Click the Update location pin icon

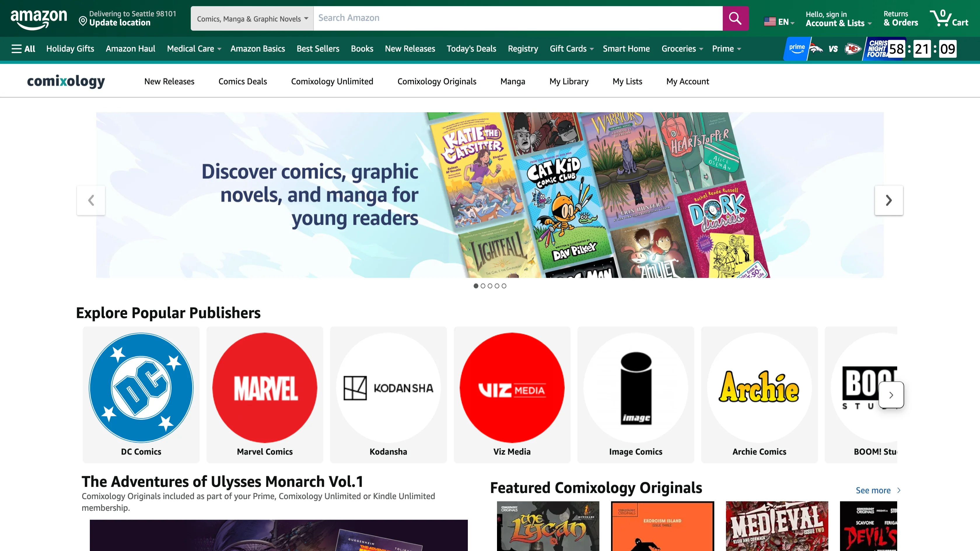83,21
